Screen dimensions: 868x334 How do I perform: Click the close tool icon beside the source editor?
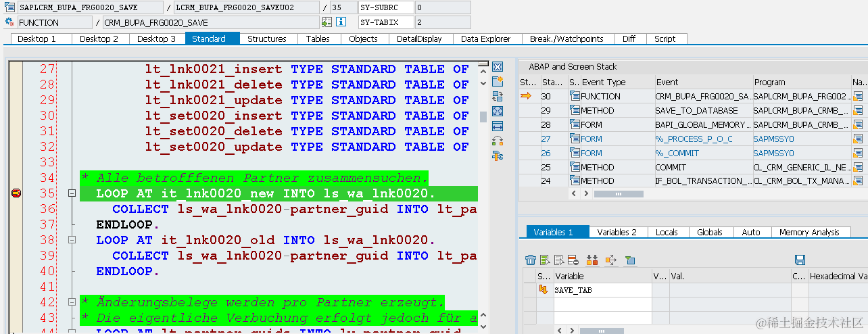(498, 66)
